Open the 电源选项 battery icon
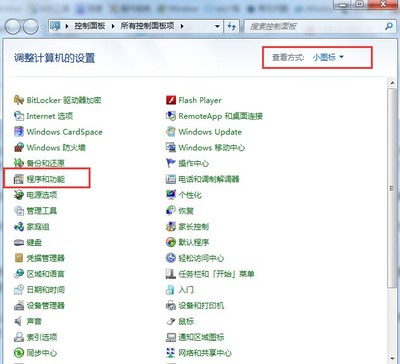The height and width of the screenshot is (364, 400). point(19,195)
